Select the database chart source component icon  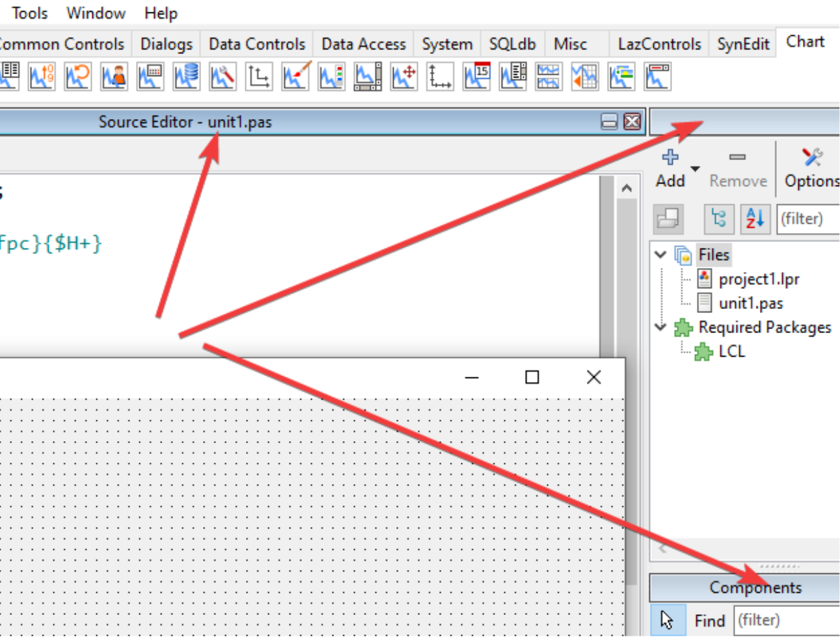pyautogui.click(x=187, y=77)
